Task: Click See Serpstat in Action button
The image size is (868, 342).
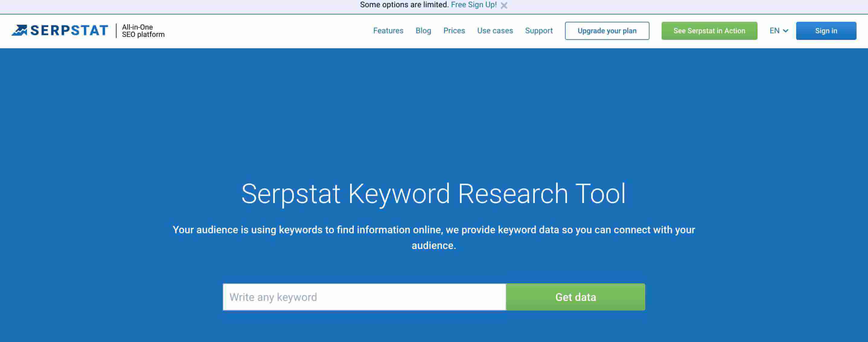Action: (x=709, y=31)
